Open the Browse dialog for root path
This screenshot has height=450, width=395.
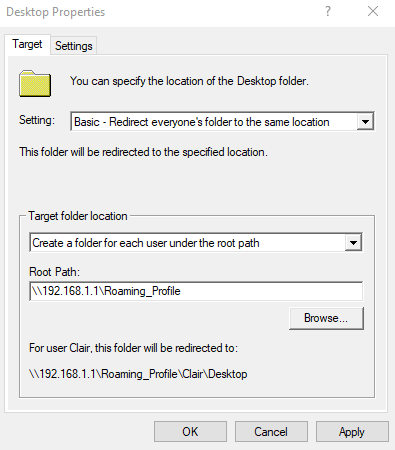(x=326, y=318)
